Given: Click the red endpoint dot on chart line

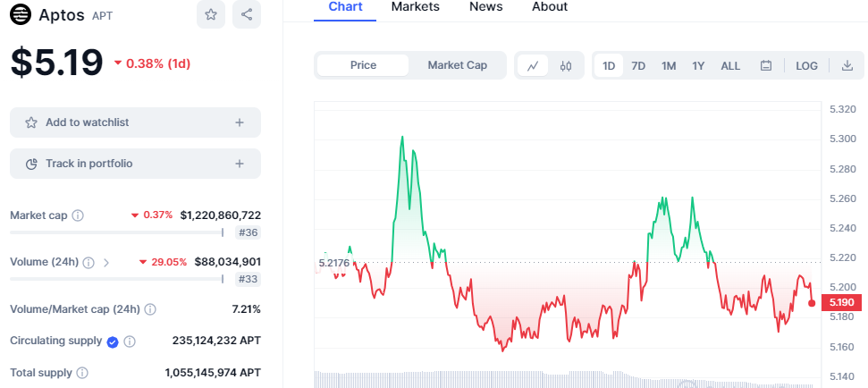Looking at the screenshot, I should tap(812, 303).
